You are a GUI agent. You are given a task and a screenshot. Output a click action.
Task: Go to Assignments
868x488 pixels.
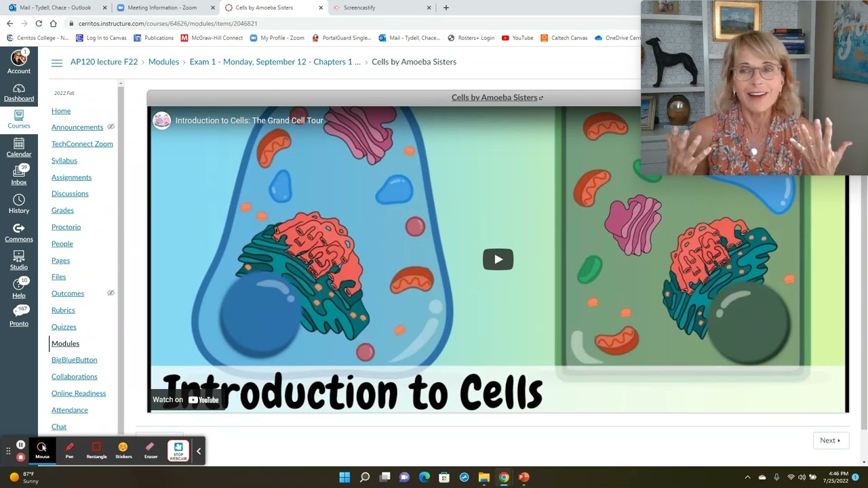coord(71,178)
